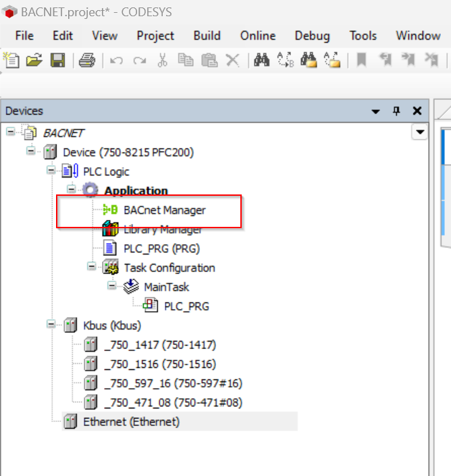Open the View menu
The image size is (451, 476).
[105, 36]
